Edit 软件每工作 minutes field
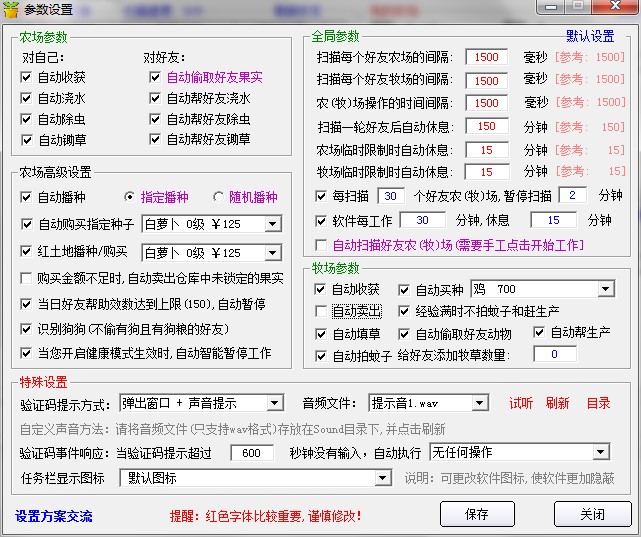This screenshot has height=537, width=641. point(422,220)
